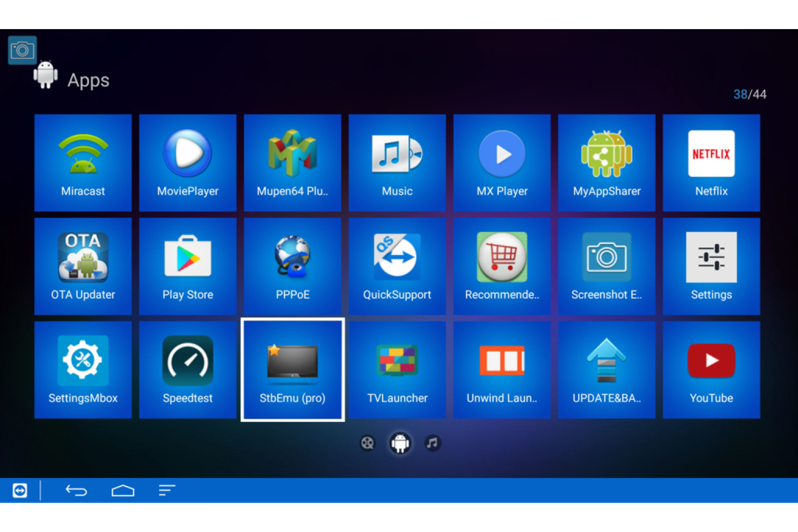Open the Recommended shopping cart app
The image size is (798, 532).
(x=502, y=266)
